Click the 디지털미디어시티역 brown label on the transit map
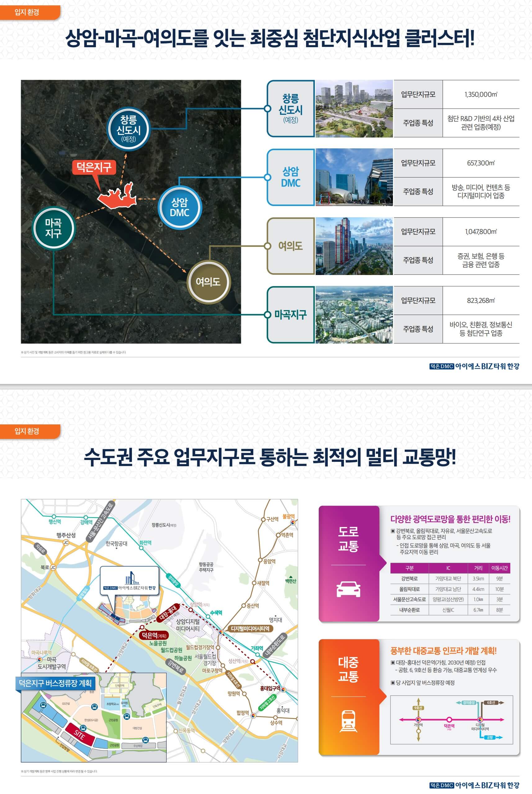Image resolution: width=532 pixels, height=794 pixels. 250,629
